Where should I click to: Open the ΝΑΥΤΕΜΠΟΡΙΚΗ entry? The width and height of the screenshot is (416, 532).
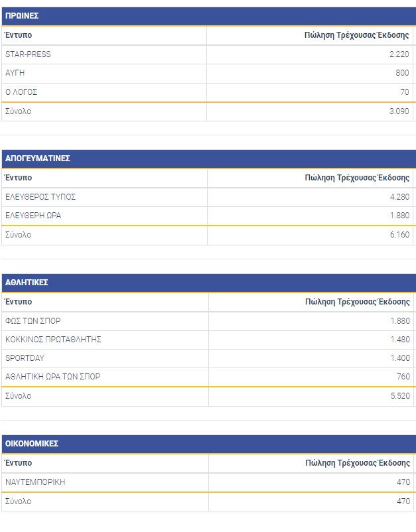coord(35,482)
